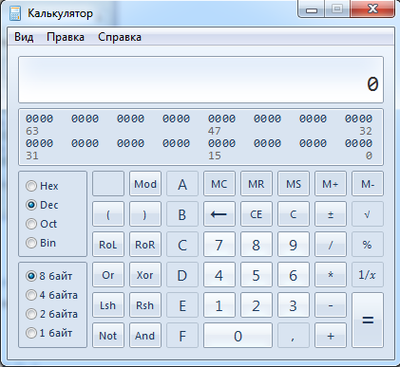Image resolution: width=400 pixels, height=367 pixels.
Task: Click digit 7 on the keypad
Action: tap(219, 244)
